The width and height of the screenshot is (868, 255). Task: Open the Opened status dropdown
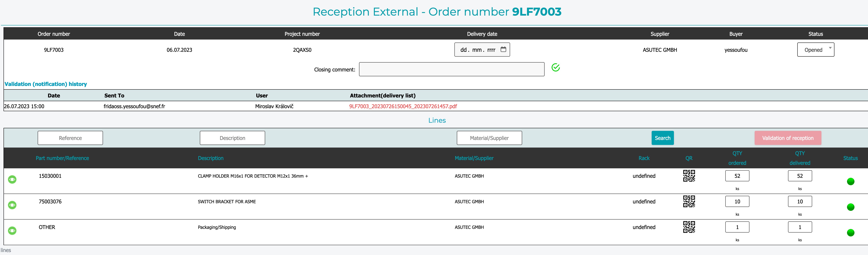815,50
